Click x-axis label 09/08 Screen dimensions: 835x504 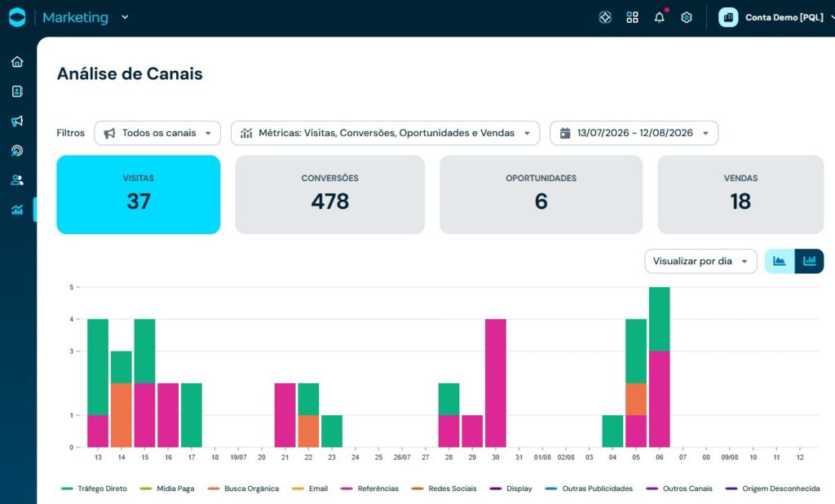coord(730,458)
